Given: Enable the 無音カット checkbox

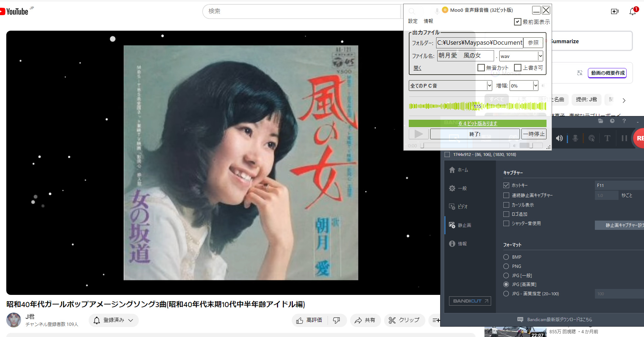Looking at the screenshot, I should click(x=481, y=68).
